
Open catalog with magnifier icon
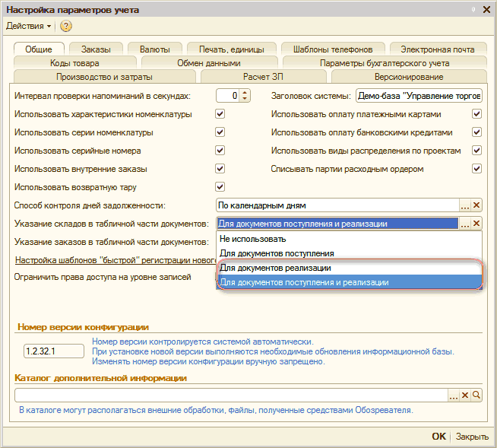476,396
